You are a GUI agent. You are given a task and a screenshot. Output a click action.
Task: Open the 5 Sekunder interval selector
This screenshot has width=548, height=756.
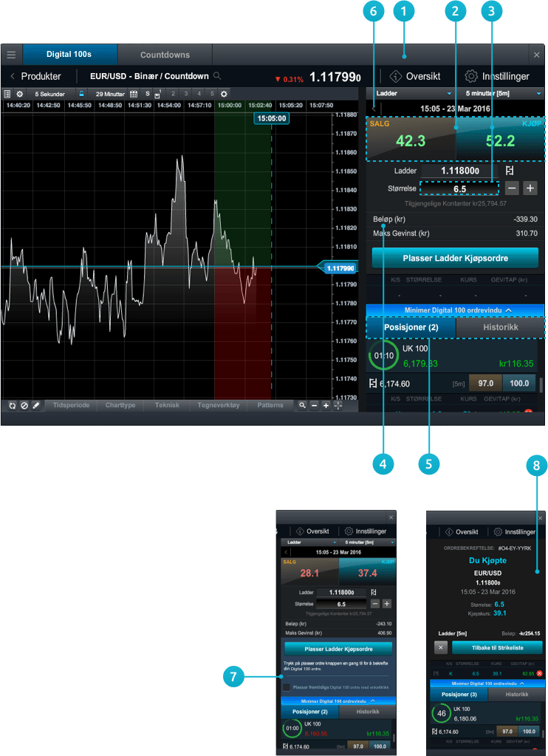(x=49, y=94)
